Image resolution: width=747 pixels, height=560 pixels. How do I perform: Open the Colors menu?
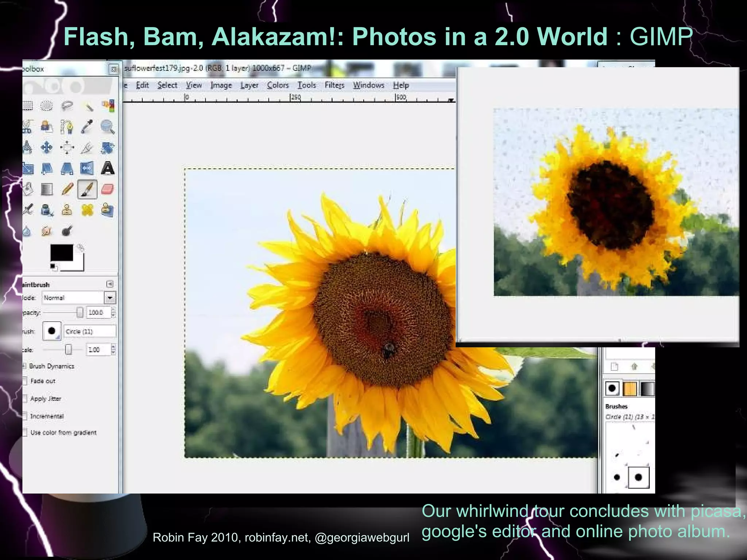[x=278, y=85]
